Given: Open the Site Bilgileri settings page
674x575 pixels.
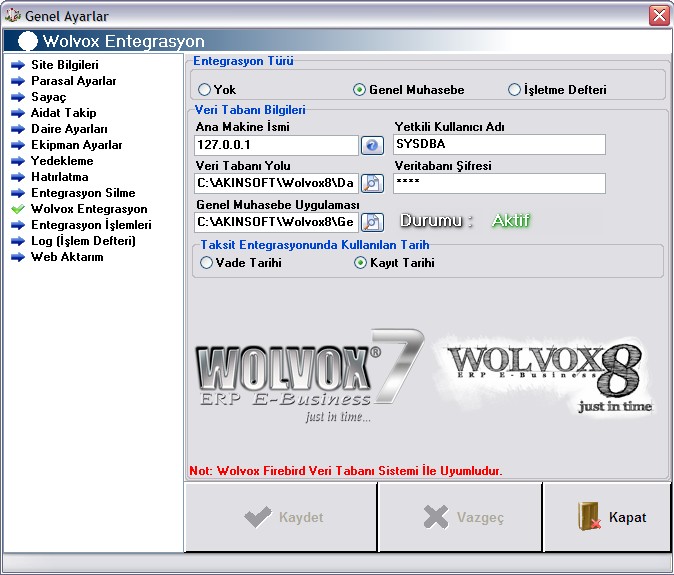Looking at the screenshot, I should click(x=65, y=65).
